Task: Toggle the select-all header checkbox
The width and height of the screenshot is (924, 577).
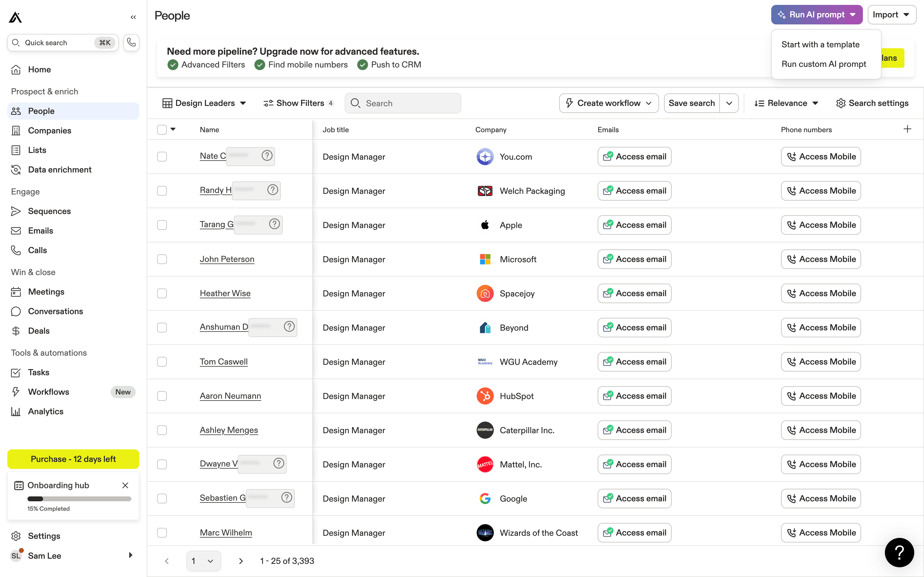Action: pyautogui.click(x=162, y=130)
